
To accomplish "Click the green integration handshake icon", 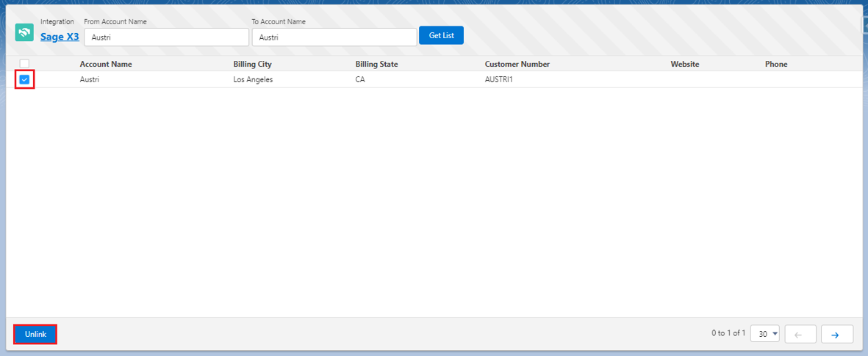I will pyautogui.click(x=24, y=32).
